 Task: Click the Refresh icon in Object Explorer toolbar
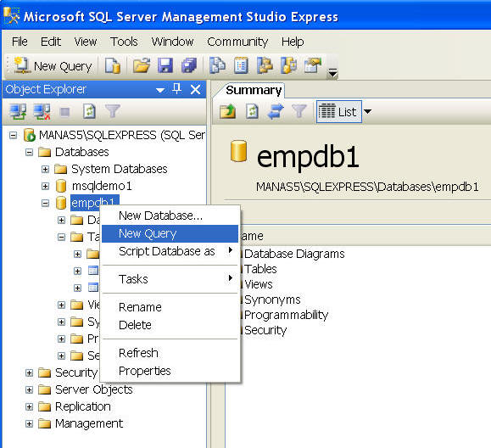tap(89, 111)
